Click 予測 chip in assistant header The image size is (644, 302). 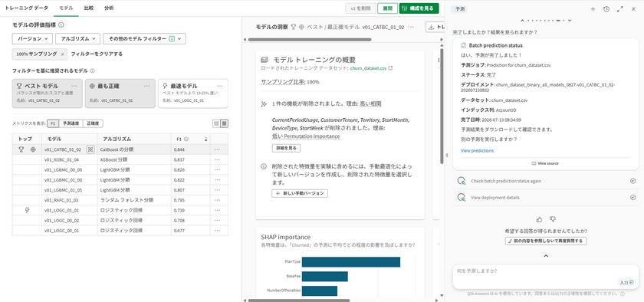click(460, 8)
